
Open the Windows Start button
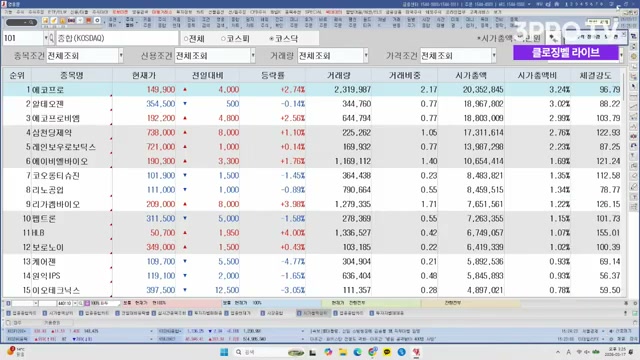[224, 352]
